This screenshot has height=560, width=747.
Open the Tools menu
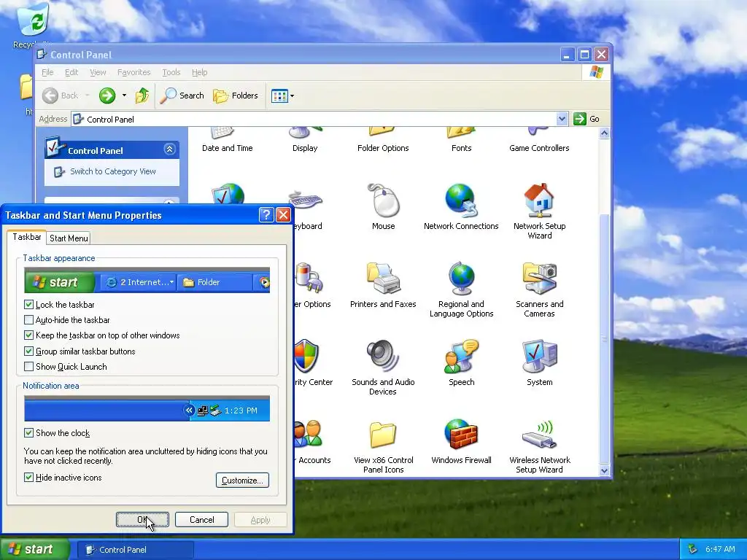(x=171, y=72)
